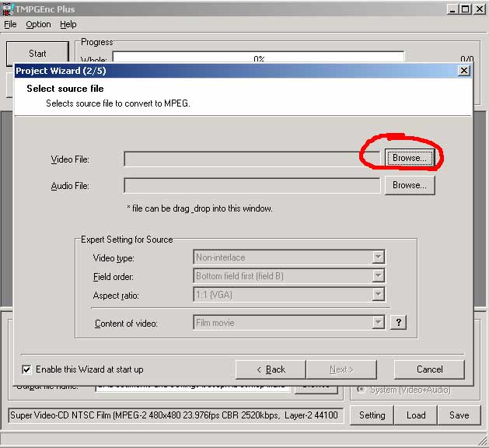Viewport: 489px width, 448px height.
Task: Click the window resize grip in status bar
Action: pyautogui.click(x=483, y=440)
